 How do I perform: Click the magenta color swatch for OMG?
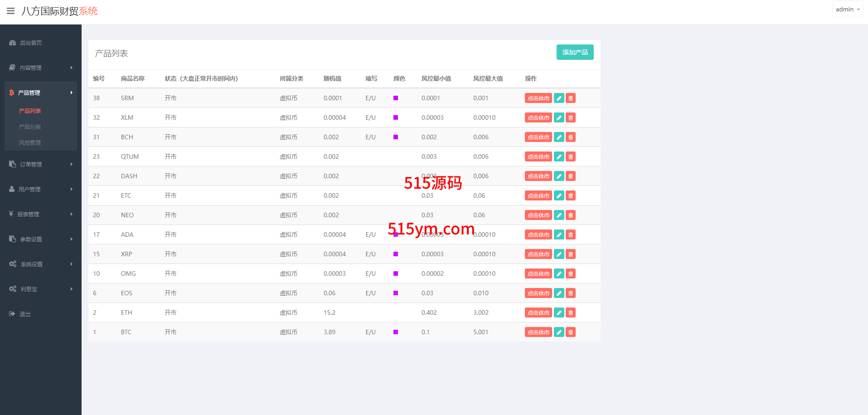(x=396, y=273)
